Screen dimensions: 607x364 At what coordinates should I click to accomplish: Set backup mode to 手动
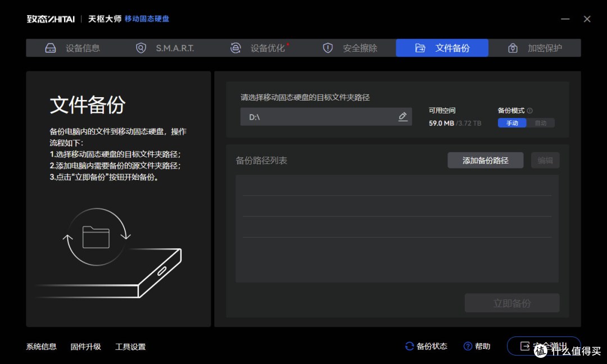(x=512, y=123)
